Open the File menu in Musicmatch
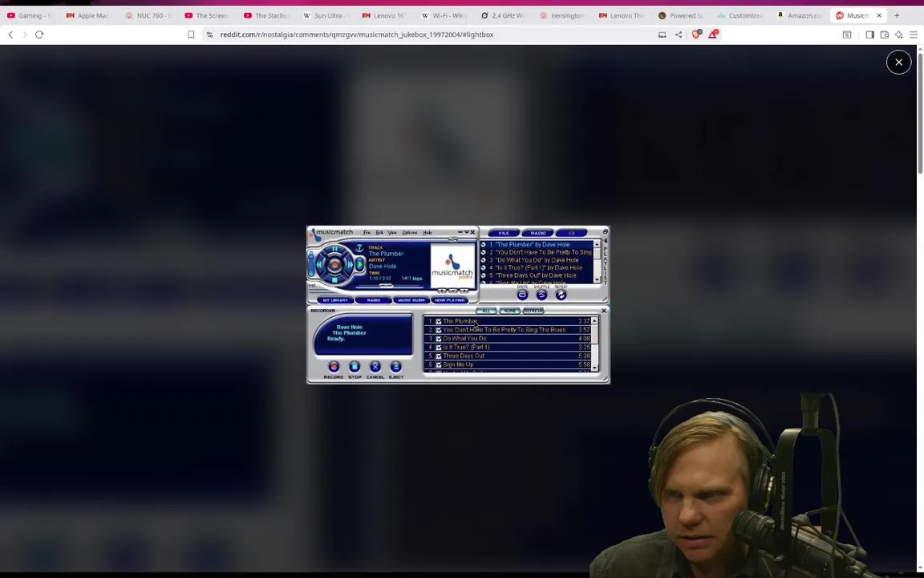Viewport: 924px width, 578px height. [x=367, y=232]
